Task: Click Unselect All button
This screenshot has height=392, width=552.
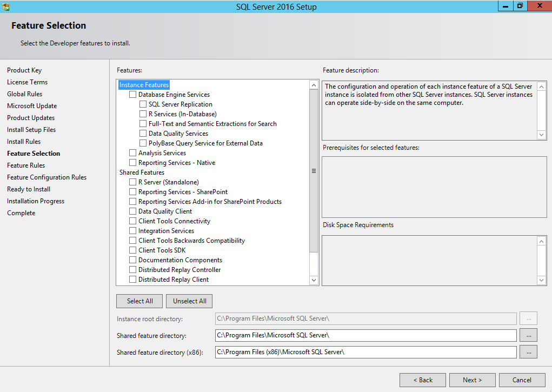Action: click(x=189, y=301)
